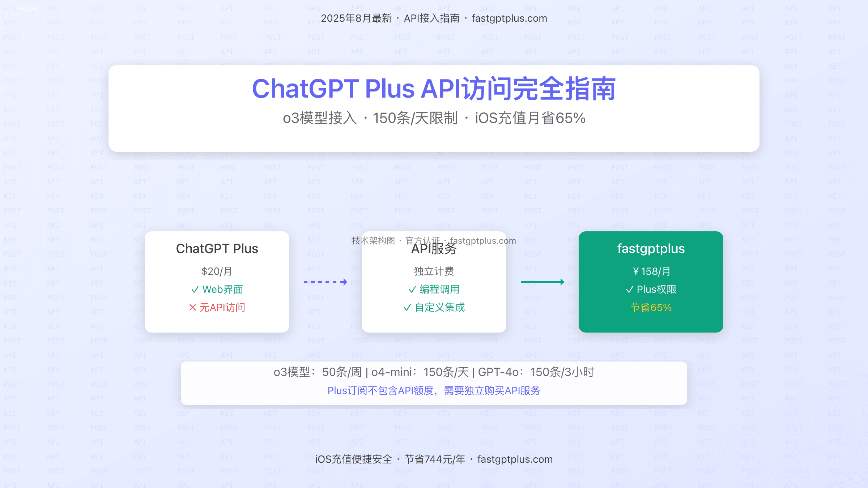Select the API服务 card
Screen dimensions: 868x488
click(x=434, y=282)
